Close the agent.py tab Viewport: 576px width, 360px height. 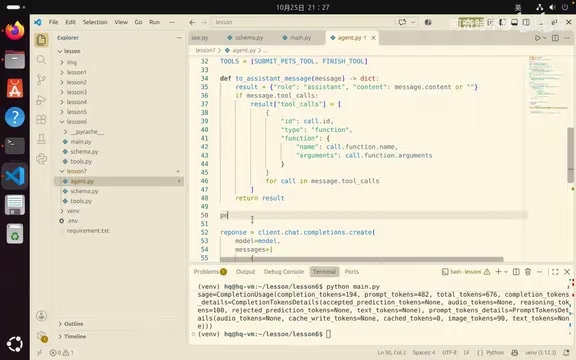coord(373,38)
